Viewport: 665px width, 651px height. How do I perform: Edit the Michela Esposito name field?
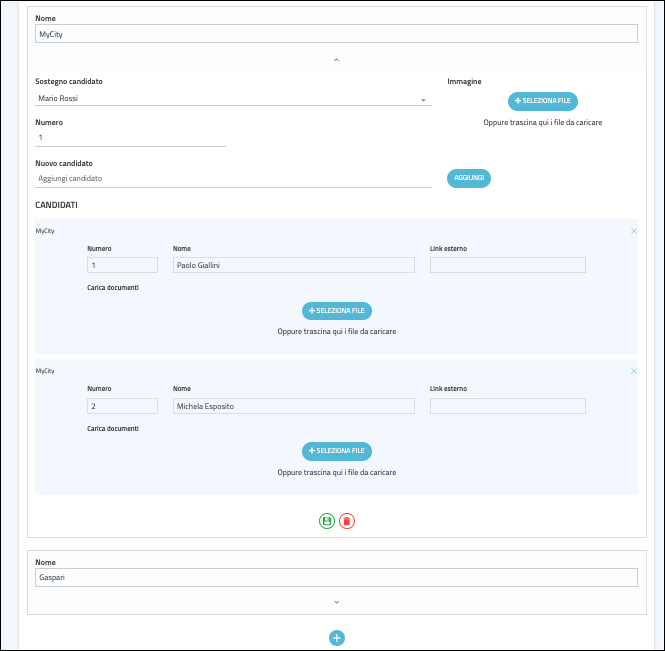[293, 406]
